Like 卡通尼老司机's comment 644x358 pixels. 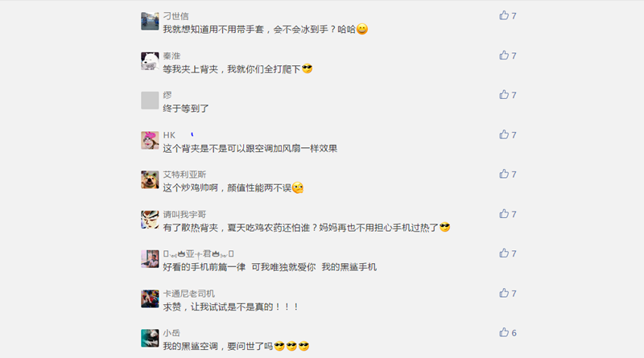pos(504,293)
